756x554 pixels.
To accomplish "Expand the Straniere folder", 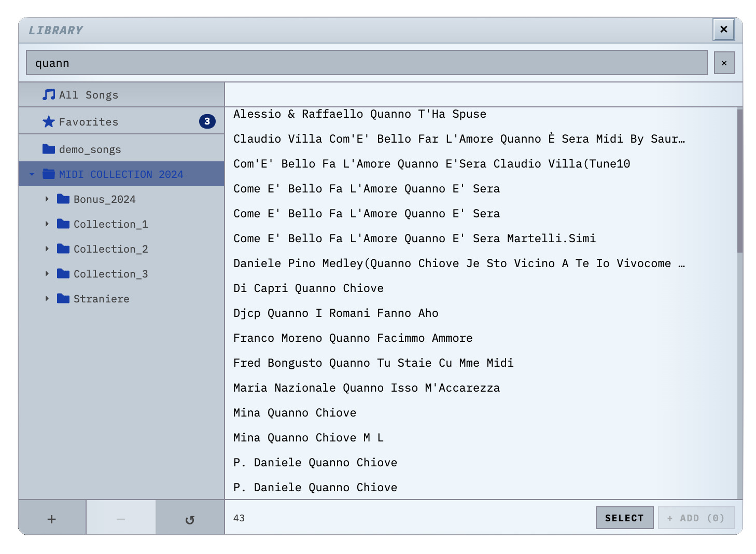I will (47, 298).
